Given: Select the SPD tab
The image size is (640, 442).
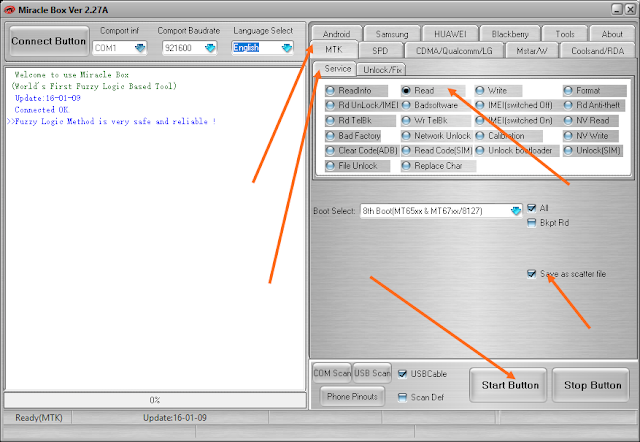Looking at the screenshot, I should (x=380, y=51).
